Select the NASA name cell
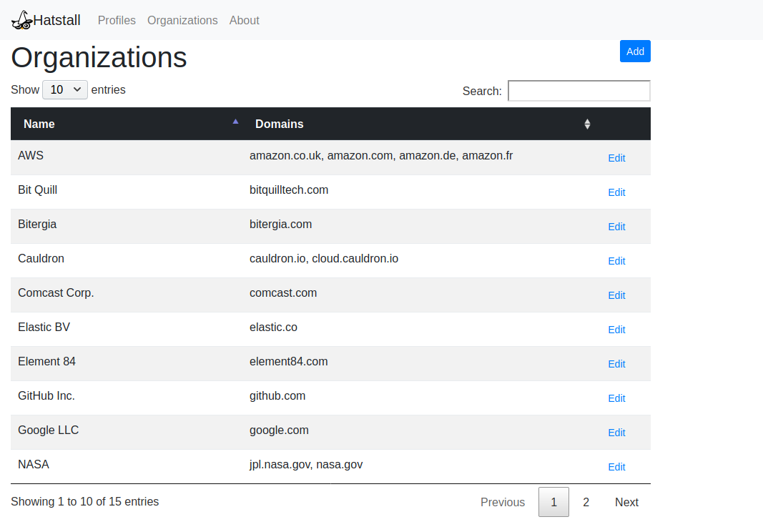This screenshot has width=763, height=532. [127, 467]
